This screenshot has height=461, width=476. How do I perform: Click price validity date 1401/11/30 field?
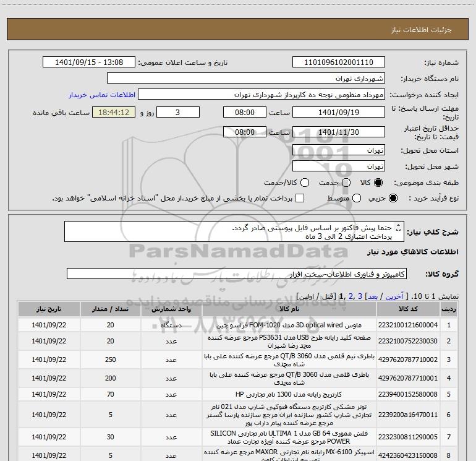339,132
